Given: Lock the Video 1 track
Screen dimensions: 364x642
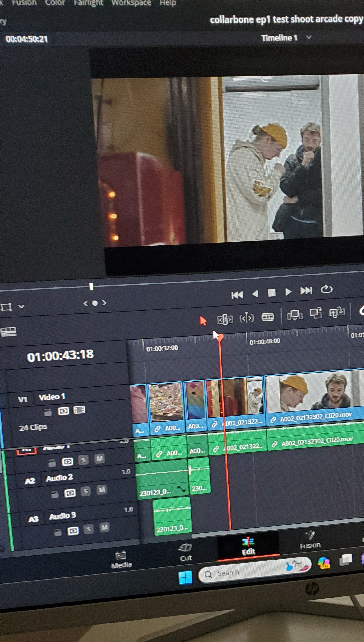Looking at the screenshot, I should tap(48, 412).
